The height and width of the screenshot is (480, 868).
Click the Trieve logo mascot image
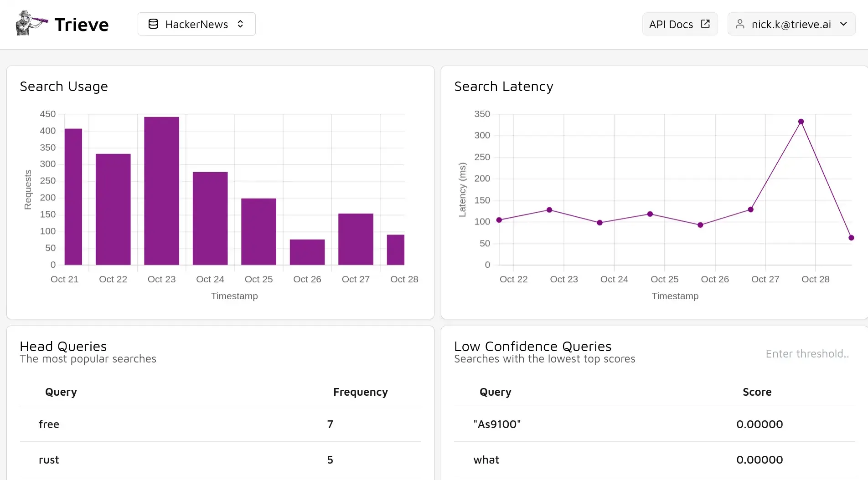31,23
